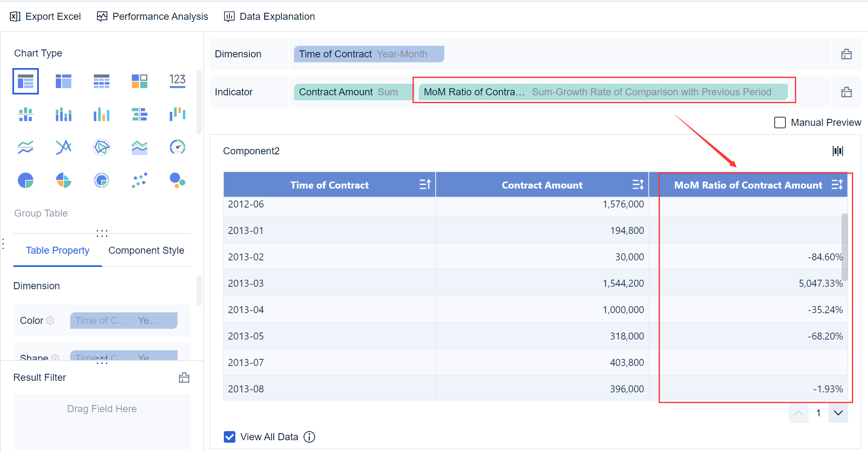Select the gauge chart type
The width and height of the screenshot is (868, 453).
[177, 147]
